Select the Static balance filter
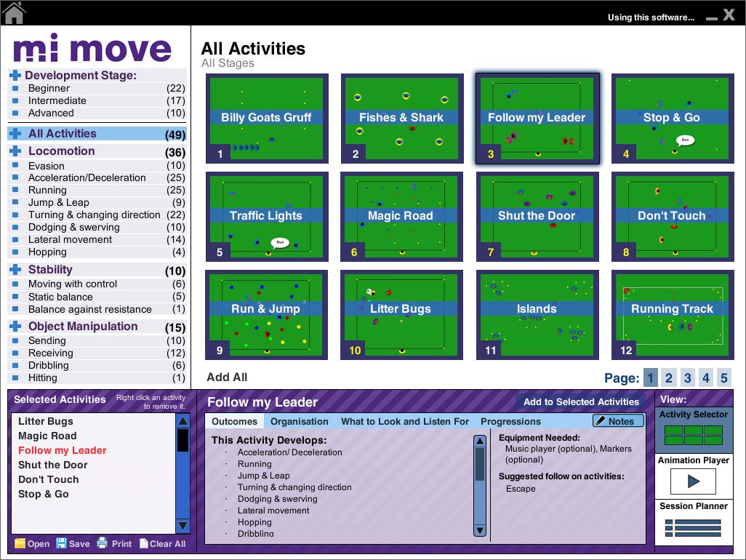746x560 pixels. point(60,297)
